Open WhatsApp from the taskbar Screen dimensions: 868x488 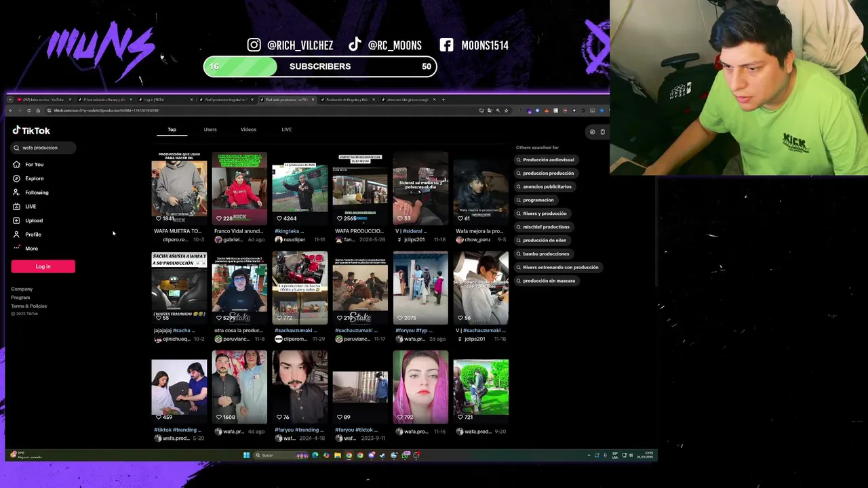coord(405,455)
